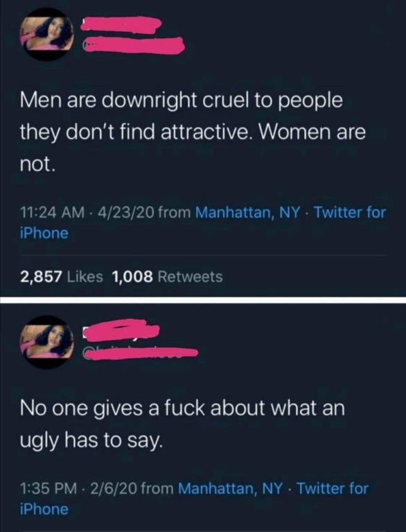Open the second tweet's profile picture
This screenshot has height=532, width=406.
click(46, 342)
